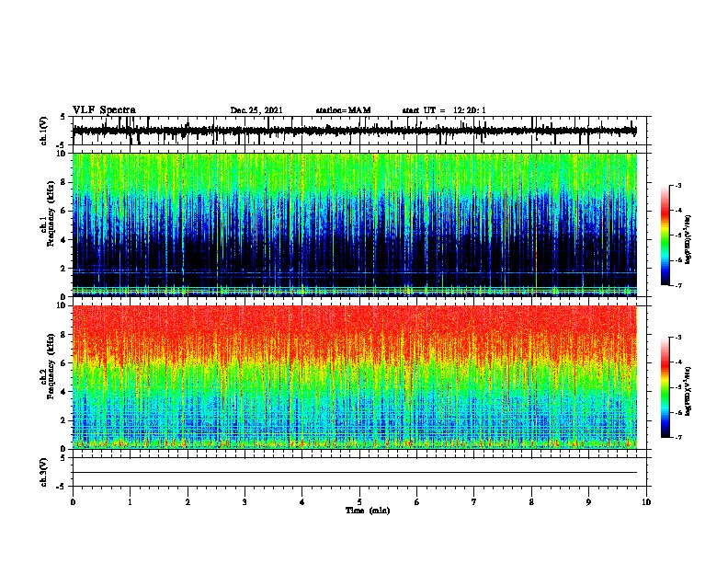Image resolution: width=728 pixels, height=563 pixels.
Task: Click the "Time (min)" axis title
Action: point(368,511)
